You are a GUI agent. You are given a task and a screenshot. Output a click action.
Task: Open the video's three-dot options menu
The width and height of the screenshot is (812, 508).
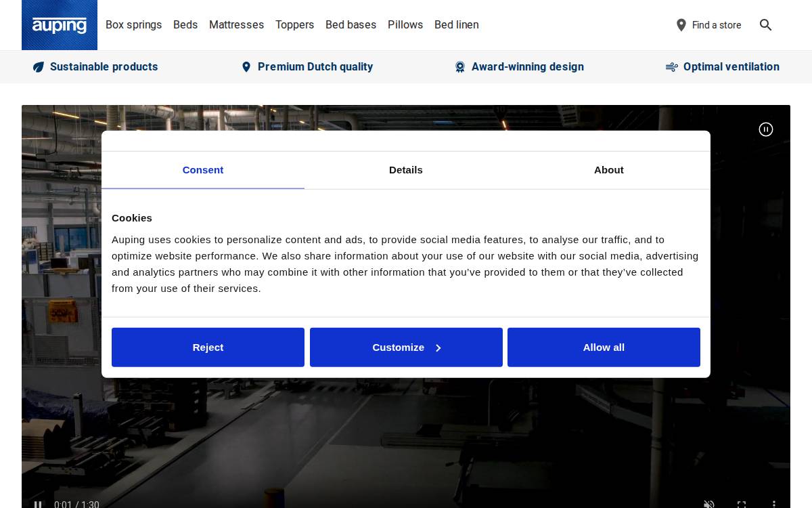click(774, 505)
